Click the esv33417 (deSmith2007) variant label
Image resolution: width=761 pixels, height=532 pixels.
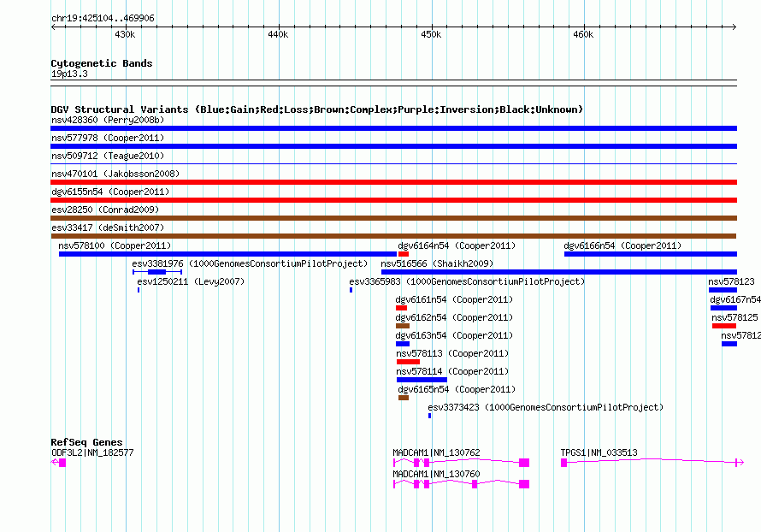tap(108, 228)
